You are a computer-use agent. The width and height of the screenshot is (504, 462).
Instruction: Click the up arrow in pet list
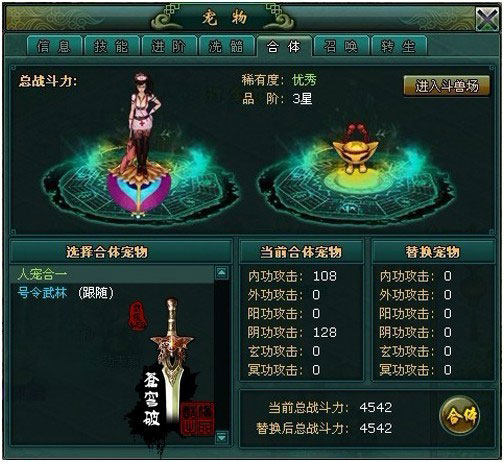click(222, 273)
